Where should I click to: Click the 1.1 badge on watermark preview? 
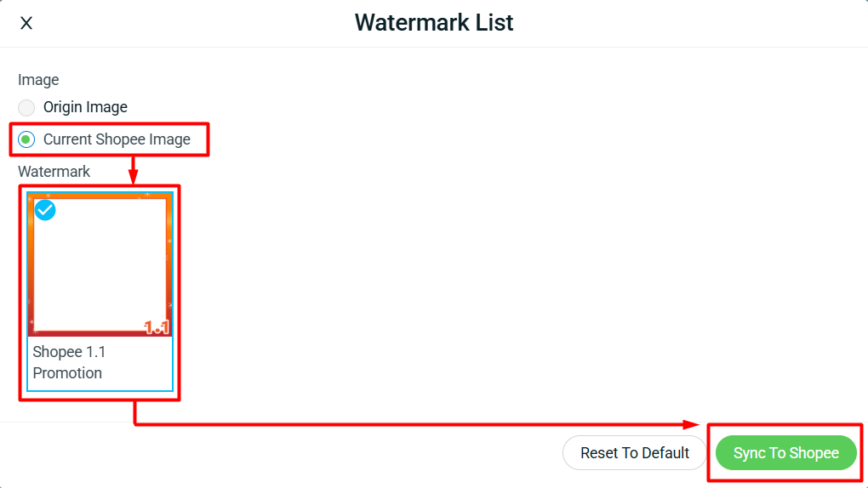coord(156,327)
